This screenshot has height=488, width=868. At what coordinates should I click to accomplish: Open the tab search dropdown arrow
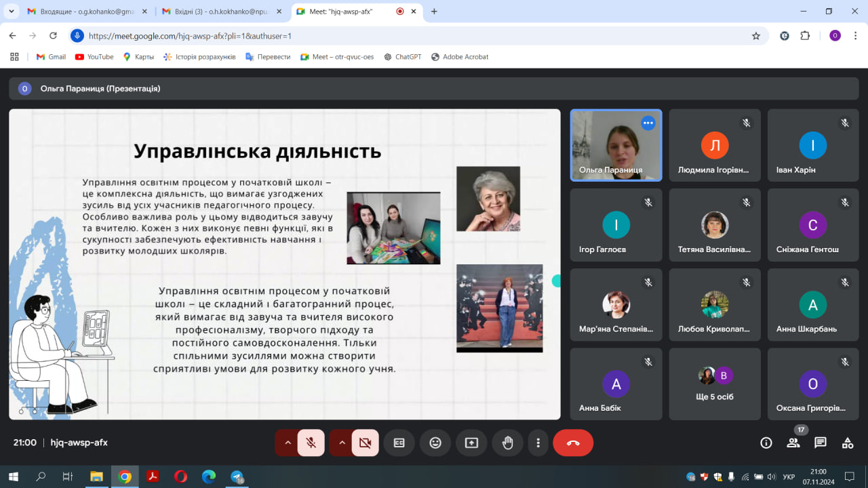(11, 12)
